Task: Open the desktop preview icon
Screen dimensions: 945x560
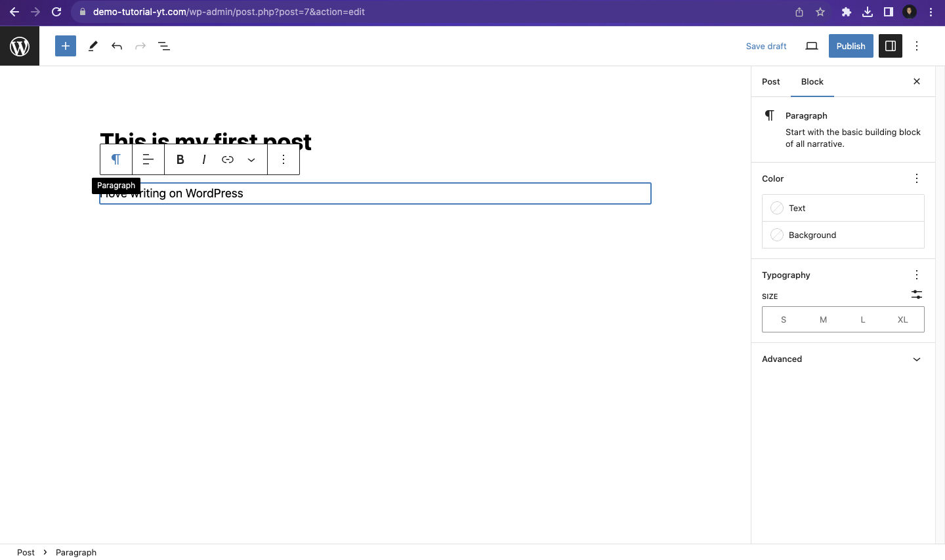Action: click(x=812, y=46)
